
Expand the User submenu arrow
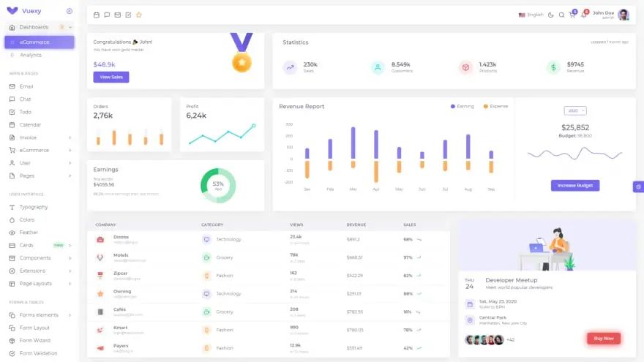(70, 163)
